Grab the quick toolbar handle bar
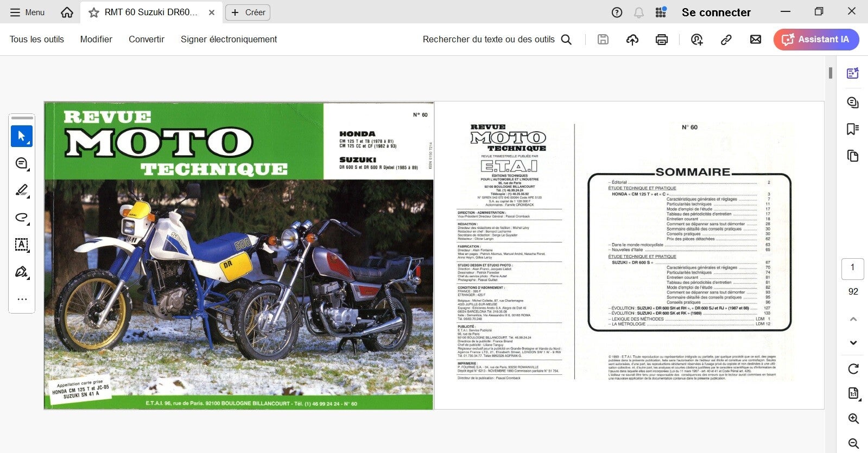The width and height of the screenshot is (868, 453). click(22, 118)
